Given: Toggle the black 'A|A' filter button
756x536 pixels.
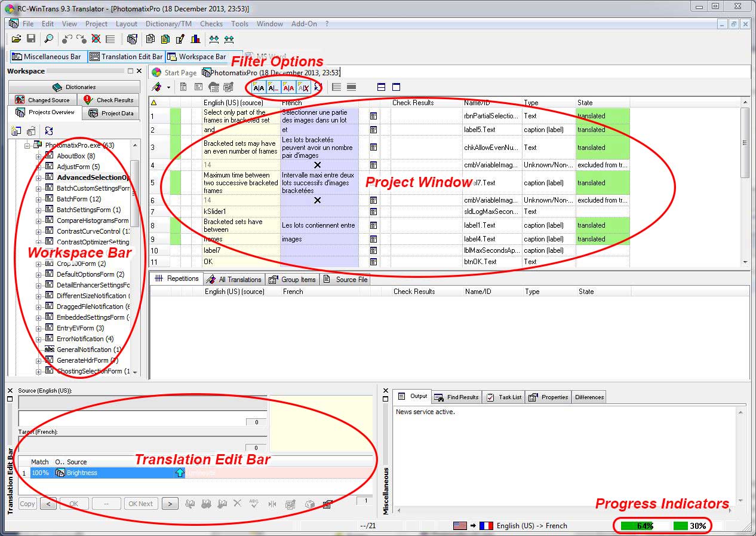Looking at the screenshot, I should (x=259, y=87).
